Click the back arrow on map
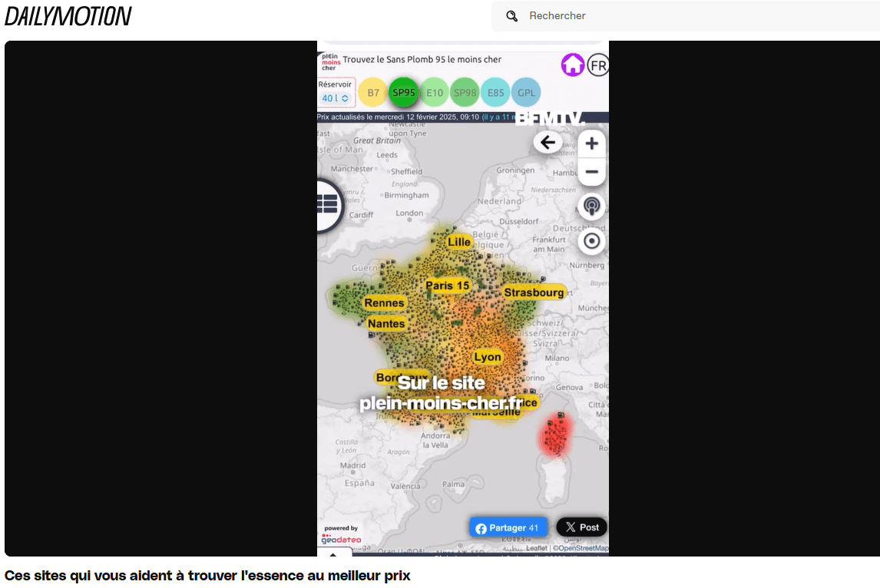This screenshot has width=880, height=588. 548,143
